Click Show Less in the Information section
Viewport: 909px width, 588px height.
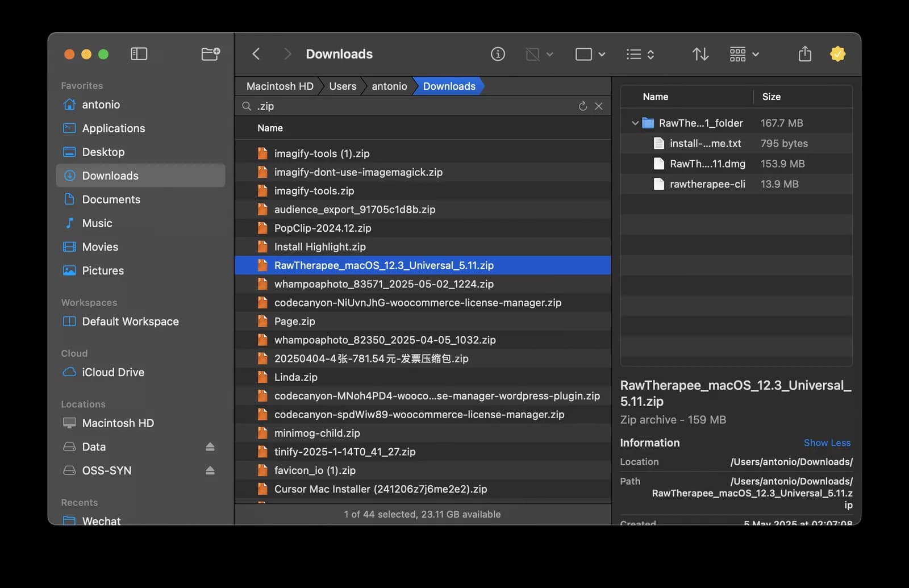[827, 443]
